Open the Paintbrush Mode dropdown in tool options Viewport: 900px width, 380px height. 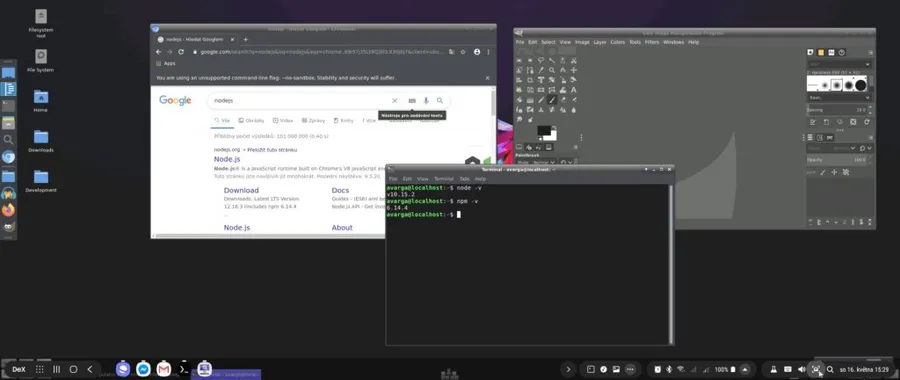536,162
